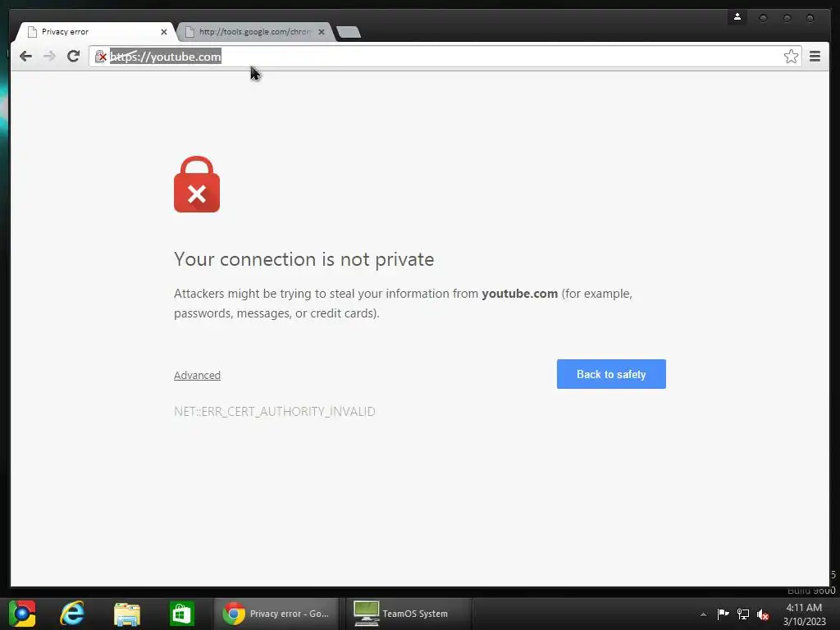Click the NET::ERR_CERT_AUTHORITY_INVALID error code

tap(274, 412)
